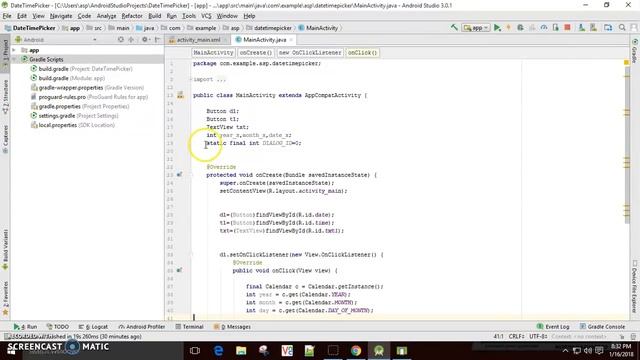Open the Build menu
This screenshot has width=640, height=360.
click(154, 16)
